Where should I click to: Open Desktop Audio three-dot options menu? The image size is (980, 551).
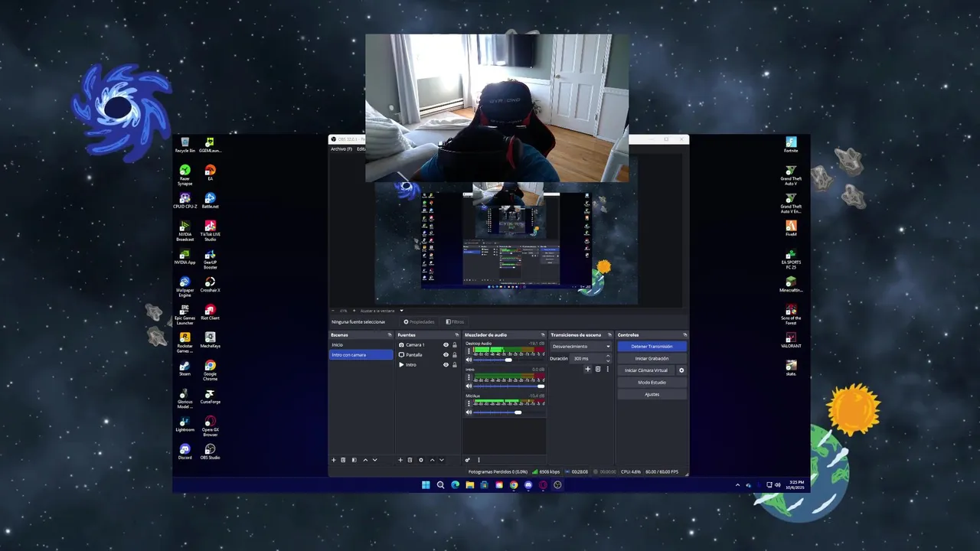click(x=469, y=351)
